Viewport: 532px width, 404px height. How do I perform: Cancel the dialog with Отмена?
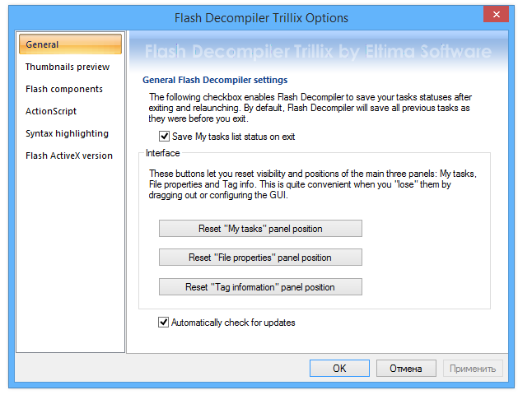pos(406,368)
